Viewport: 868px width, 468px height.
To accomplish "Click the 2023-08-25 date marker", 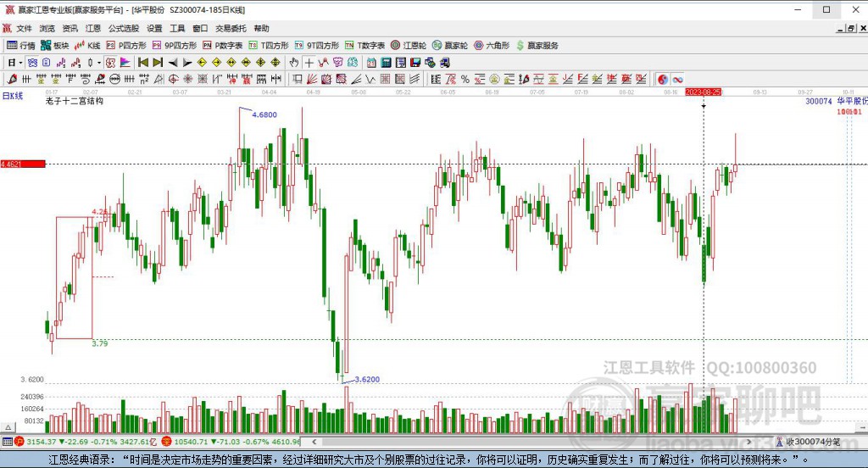I will pos(704,92).
